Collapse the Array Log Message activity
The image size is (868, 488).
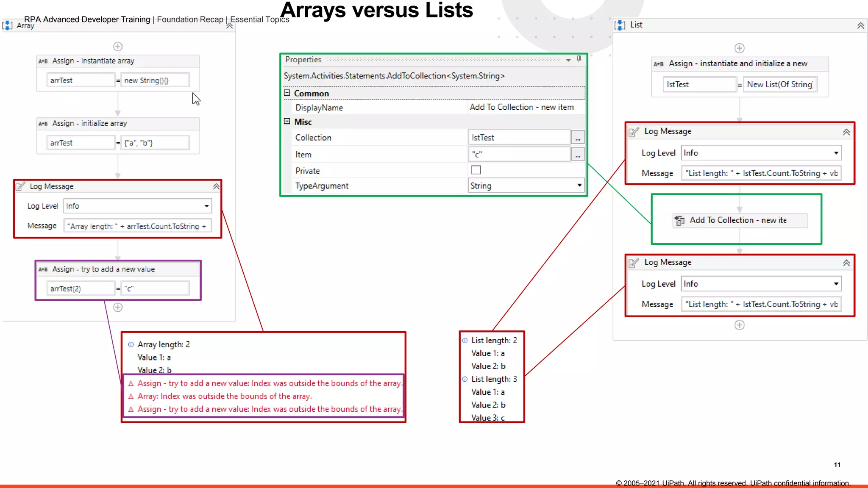pos(216,186)
